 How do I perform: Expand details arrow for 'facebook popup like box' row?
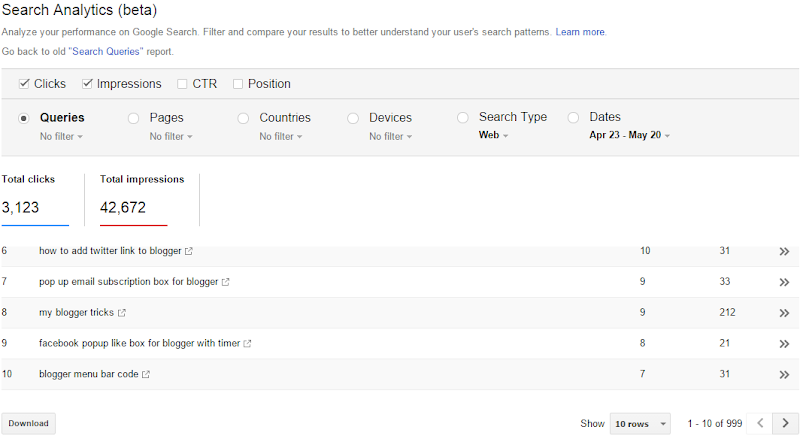(x=784, y=344)
